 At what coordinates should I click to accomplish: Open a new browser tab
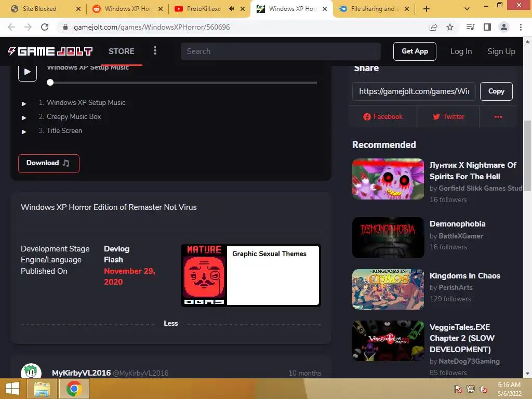[427, 9]
